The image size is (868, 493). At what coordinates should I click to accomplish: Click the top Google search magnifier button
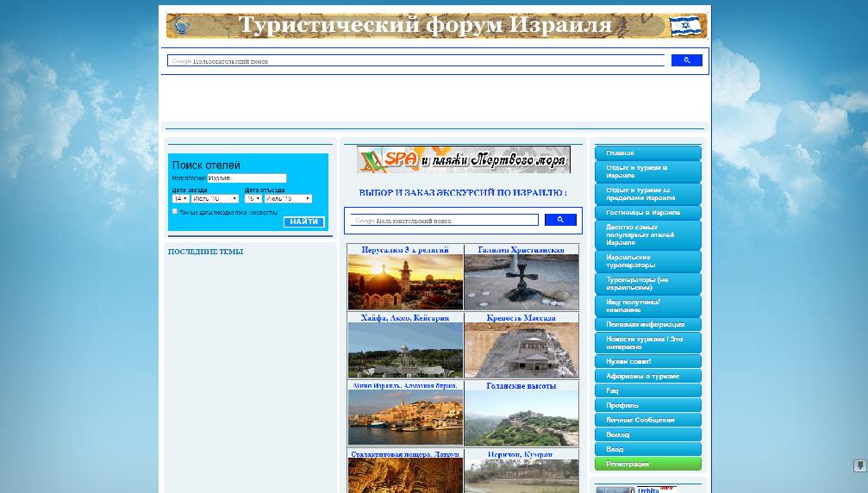tap(686, 60)
